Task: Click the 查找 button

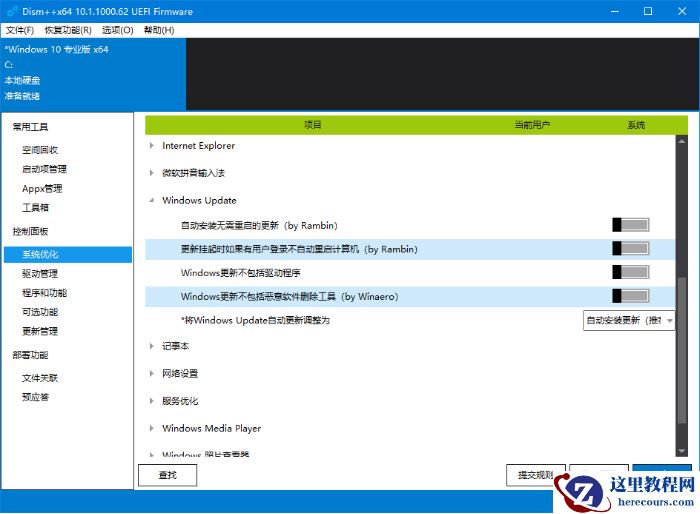Action: [x=167, y=475]
